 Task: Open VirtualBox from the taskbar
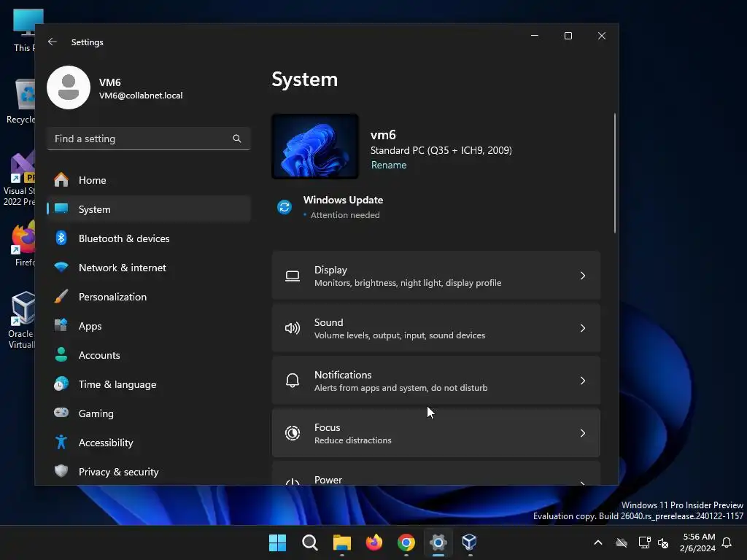(x=469, y=542)
